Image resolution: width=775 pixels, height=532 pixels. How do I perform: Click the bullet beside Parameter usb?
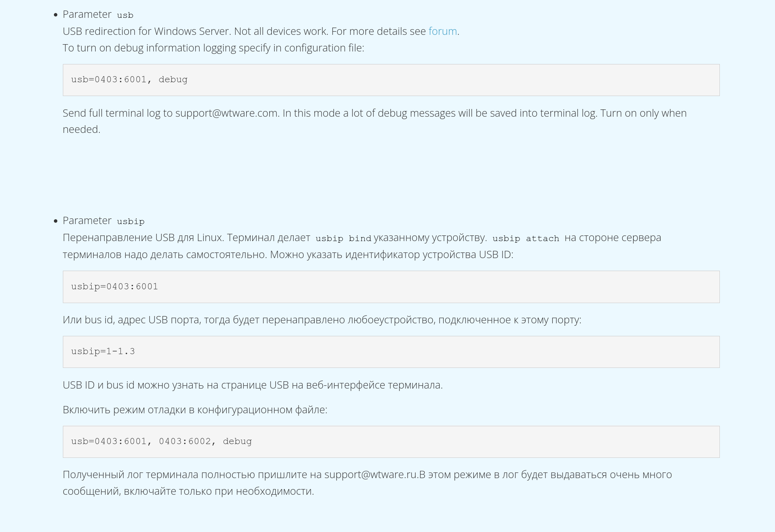pyautogui.click(x=55, y=14)
